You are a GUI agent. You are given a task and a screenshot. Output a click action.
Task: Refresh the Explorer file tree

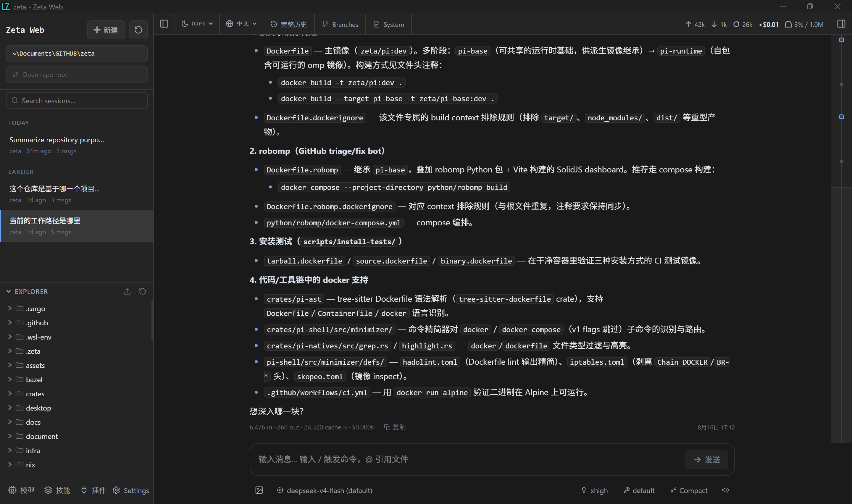tap(143, 291)
